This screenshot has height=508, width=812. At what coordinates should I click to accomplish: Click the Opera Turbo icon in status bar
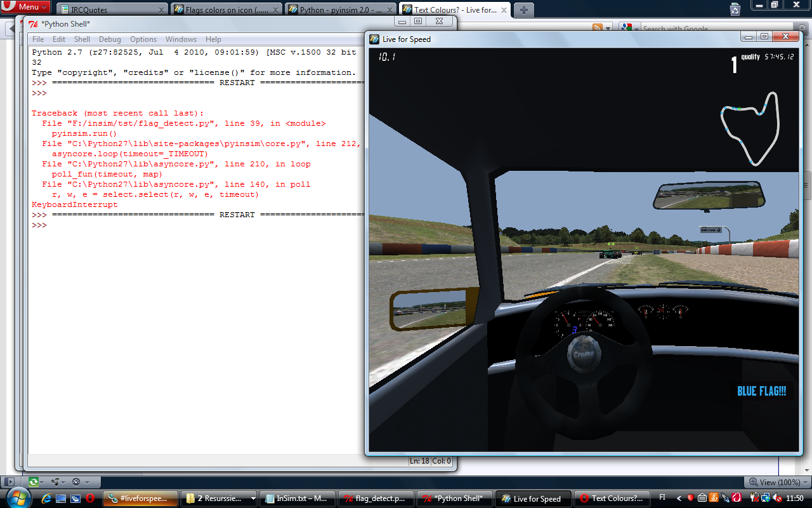coord(77,482)
